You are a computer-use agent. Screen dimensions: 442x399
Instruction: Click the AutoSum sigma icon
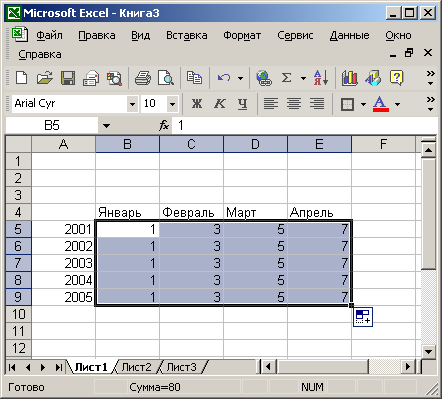(x=286, y=78)
